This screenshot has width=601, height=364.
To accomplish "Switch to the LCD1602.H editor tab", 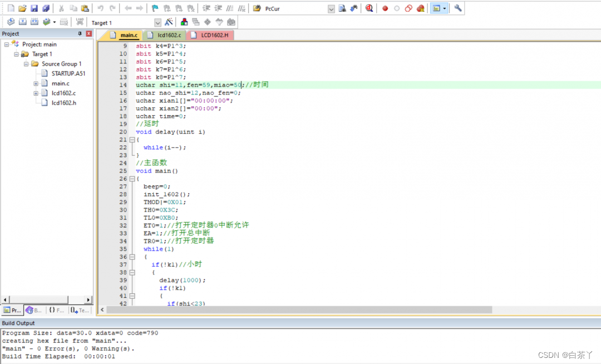I will (x=214, y=35).
